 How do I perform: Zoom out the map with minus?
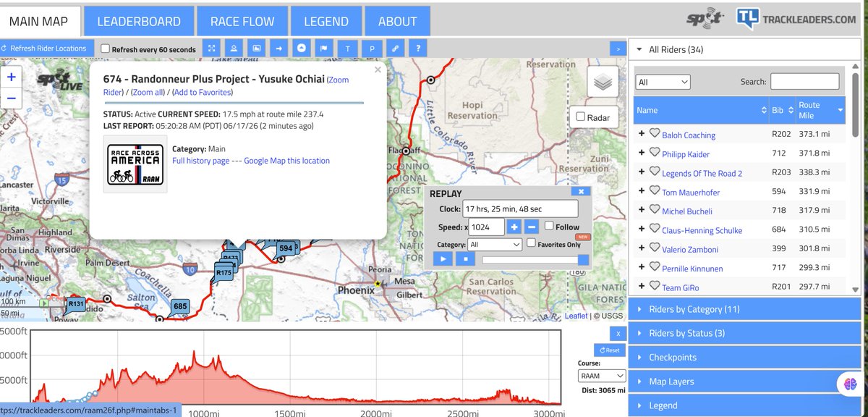click(x=12, y=98)
